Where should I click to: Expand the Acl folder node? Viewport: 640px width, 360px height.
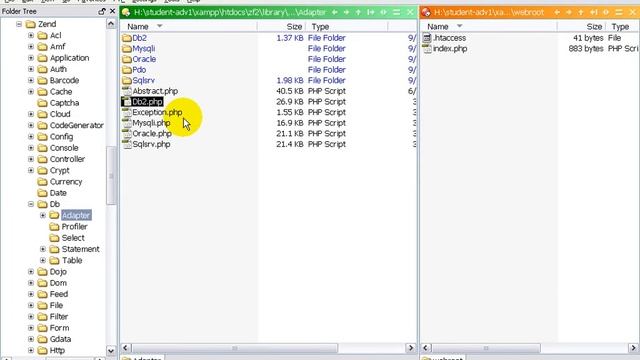(31, 36)
